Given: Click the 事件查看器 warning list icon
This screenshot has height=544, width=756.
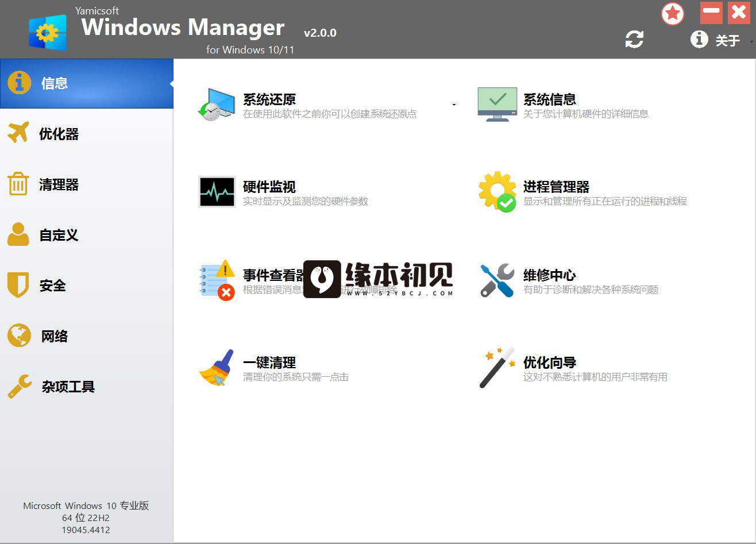Looking at the screenshot, I should 217,280.
